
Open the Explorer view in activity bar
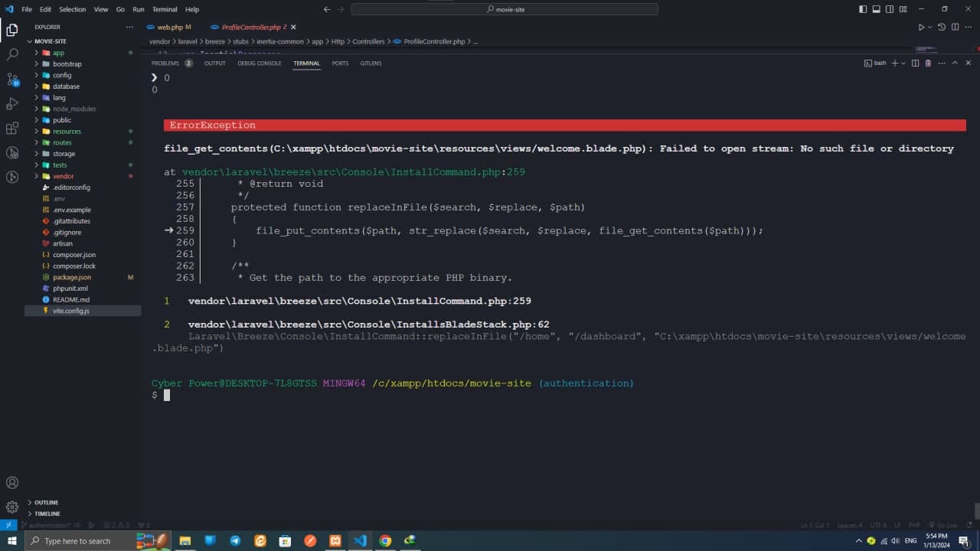click(12, 31)
